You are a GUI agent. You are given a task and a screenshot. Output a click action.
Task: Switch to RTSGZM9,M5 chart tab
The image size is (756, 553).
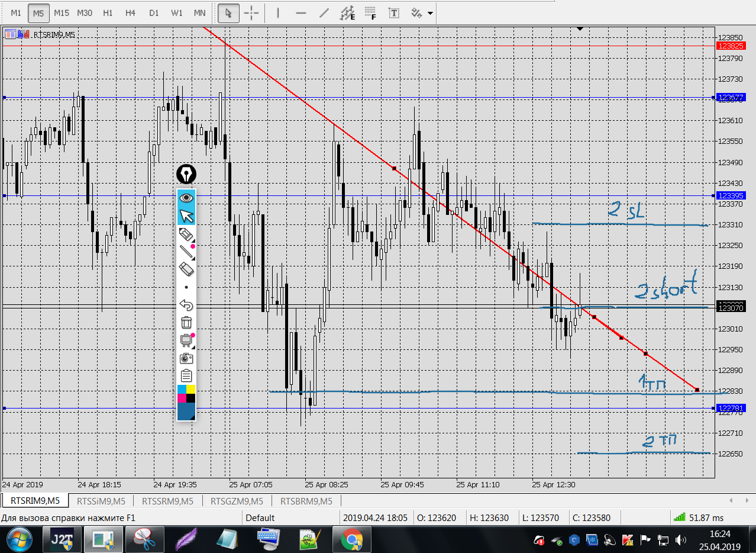237,501
